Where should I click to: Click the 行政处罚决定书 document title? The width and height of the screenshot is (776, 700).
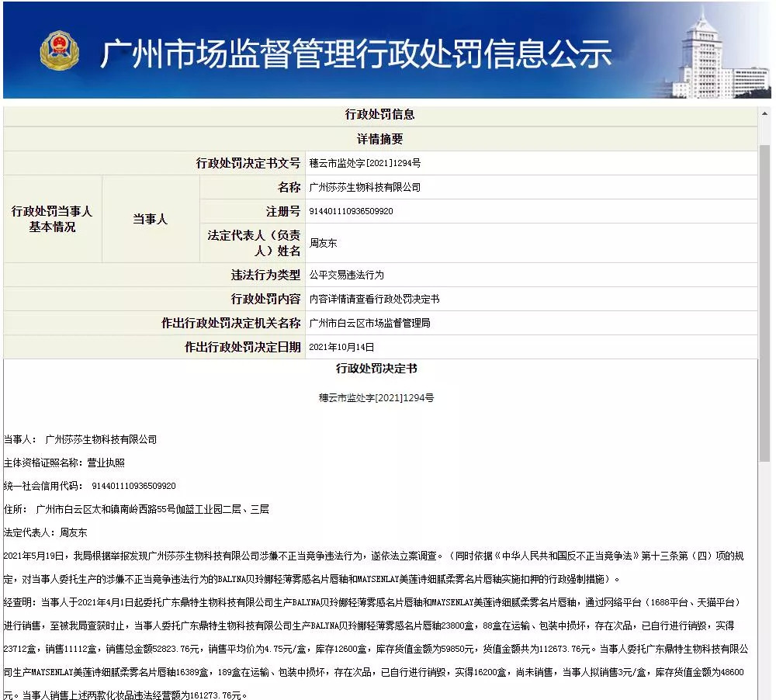pos(376,369)
